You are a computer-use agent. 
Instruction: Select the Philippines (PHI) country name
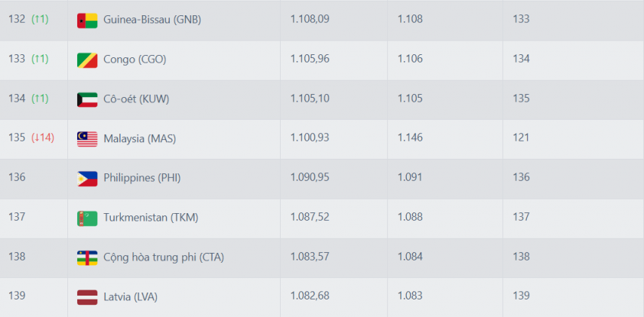(x=141, y=178)
